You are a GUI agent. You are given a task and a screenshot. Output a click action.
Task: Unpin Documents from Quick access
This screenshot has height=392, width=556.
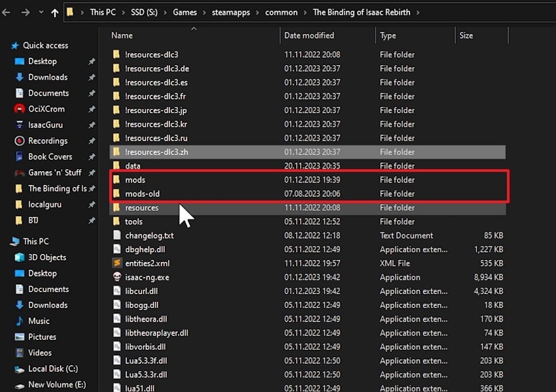[x=90, y=93]
